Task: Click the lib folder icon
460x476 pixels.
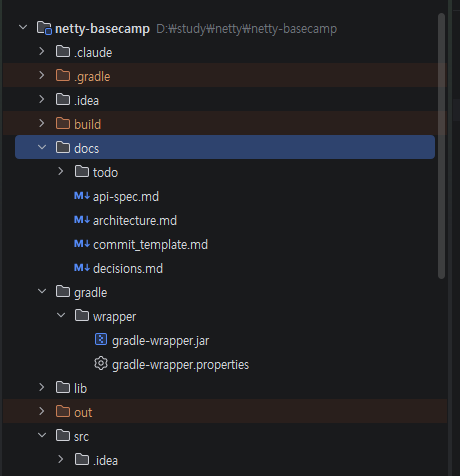Action: click(63, 387)
